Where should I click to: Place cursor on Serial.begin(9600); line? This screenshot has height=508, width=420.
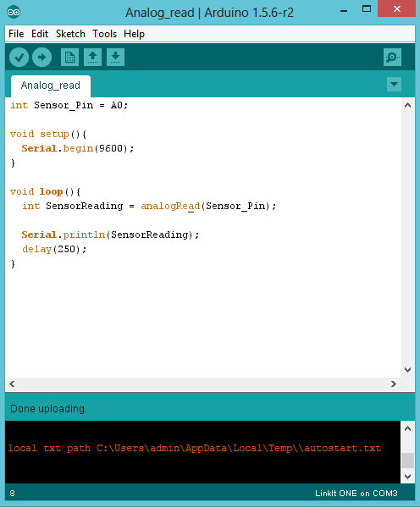tap(78, 148)
